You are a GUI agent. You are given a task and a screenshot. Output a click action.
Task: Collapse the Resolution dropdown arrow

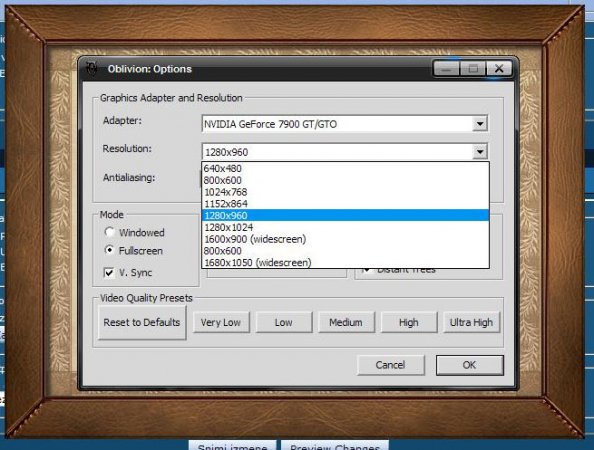480,152
